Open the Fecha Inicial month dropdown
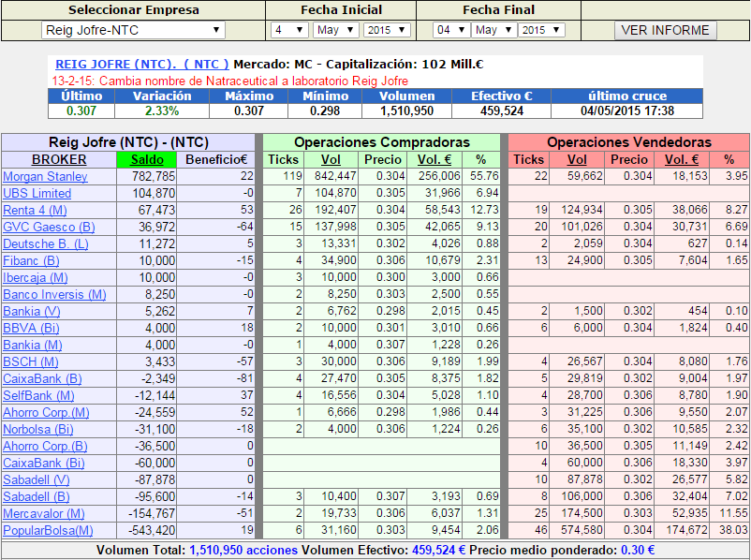Viewport: 751px width, 560px height. tap(335, 30)
